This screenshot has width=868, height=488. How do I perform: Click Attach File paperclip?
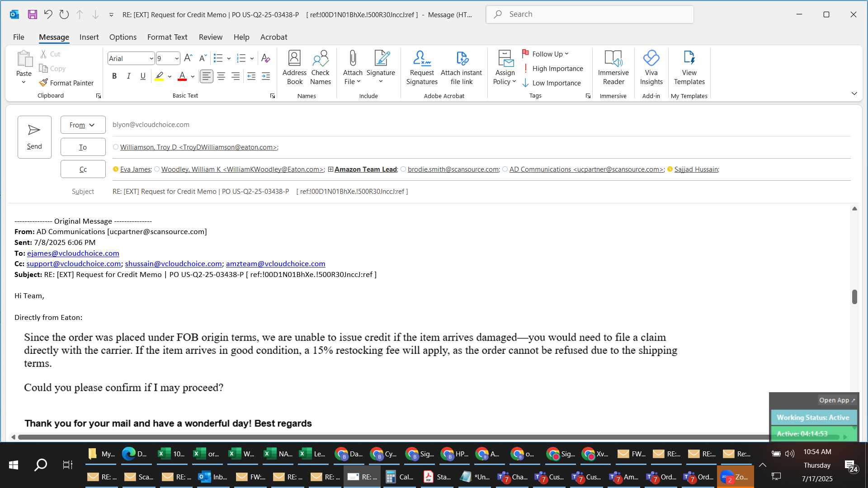(353, 67)
